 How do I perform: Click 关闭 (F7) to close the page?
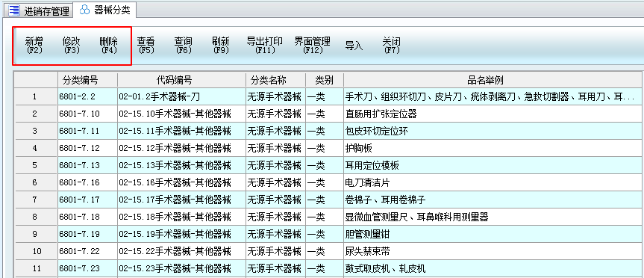click(392, 46)
